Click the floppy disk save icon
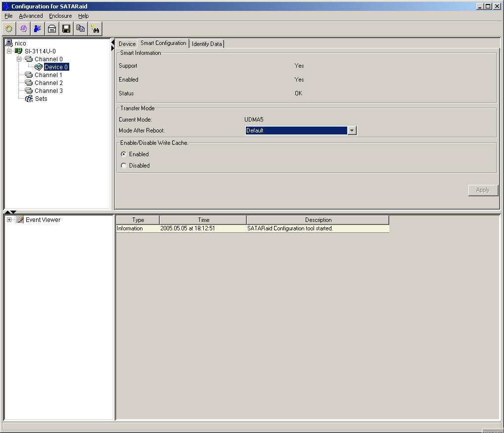 click(66, 29)
